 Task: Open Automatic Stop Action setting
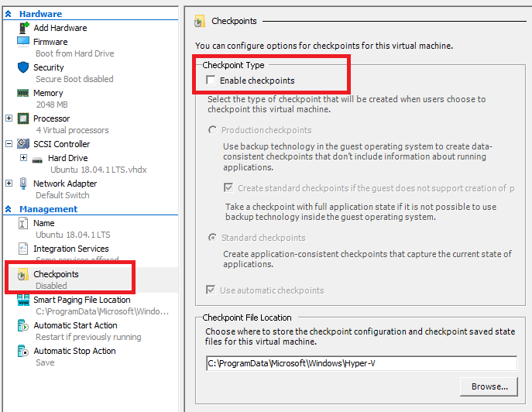[x=74, y=351]
